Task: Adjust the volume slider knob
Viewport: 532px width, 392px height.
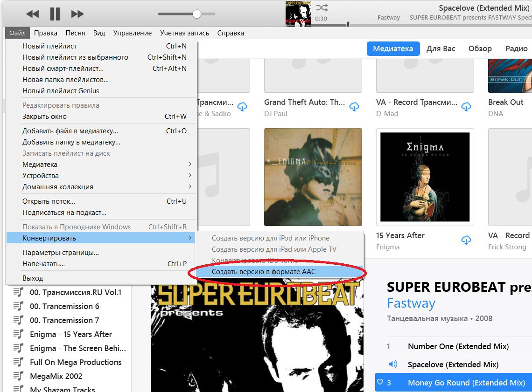Action: point(196,14)
